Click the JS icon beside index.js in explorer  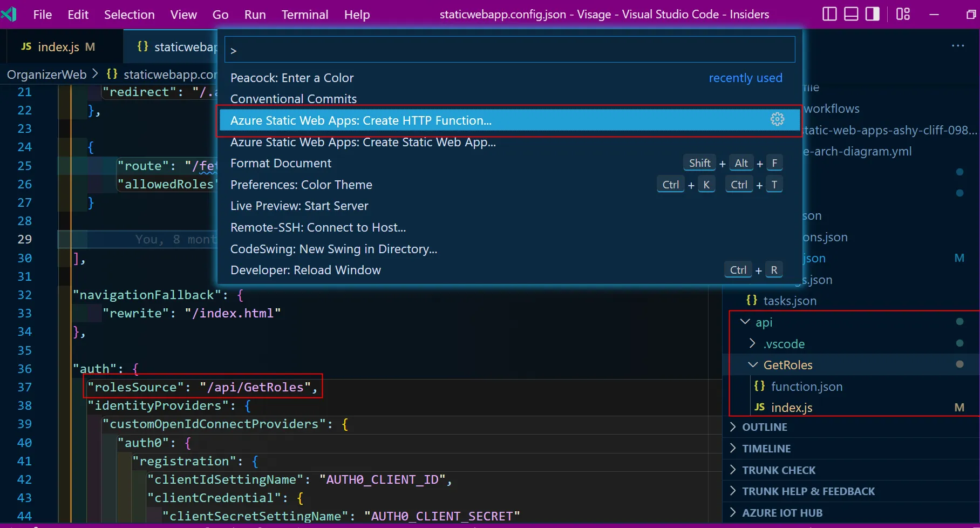click(759, 407)
